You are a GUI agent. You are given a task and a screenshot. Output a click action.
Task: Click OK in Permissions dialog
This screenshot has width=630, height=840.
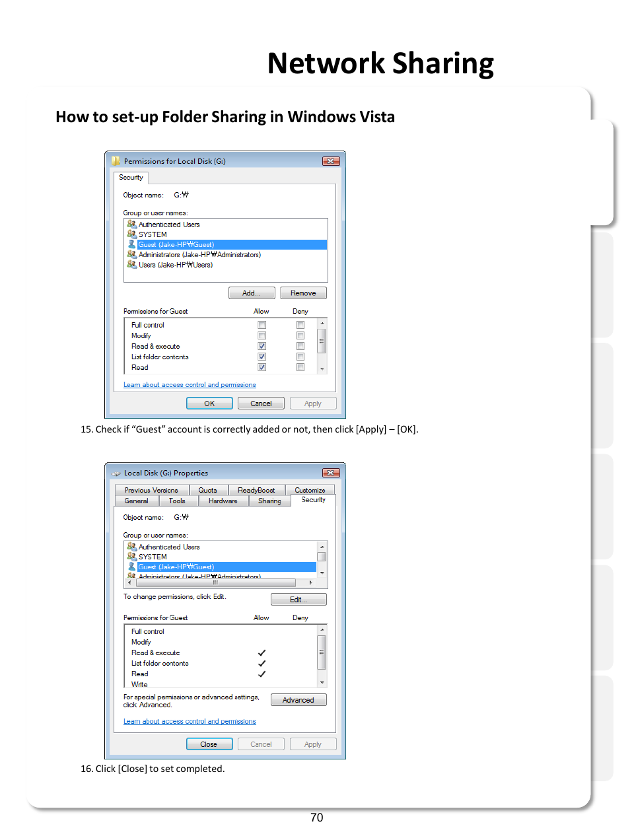click(x=209, y=403)
